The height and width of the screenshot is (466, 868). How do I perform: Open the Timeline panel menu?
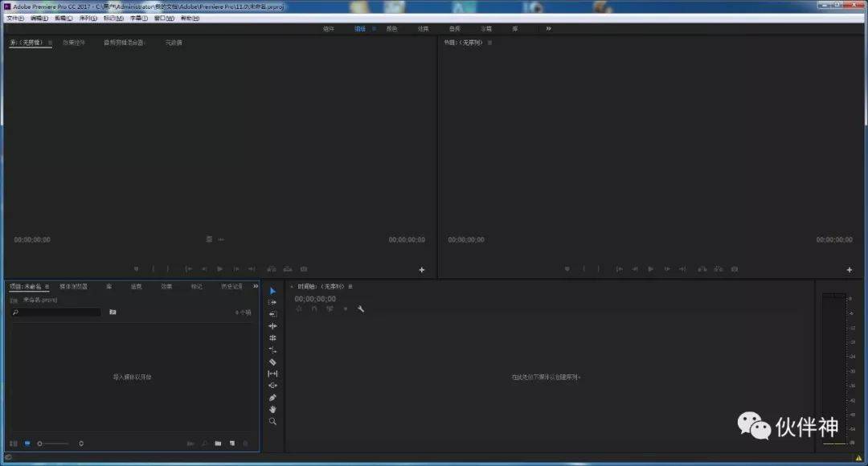click(x=350, y=286)
